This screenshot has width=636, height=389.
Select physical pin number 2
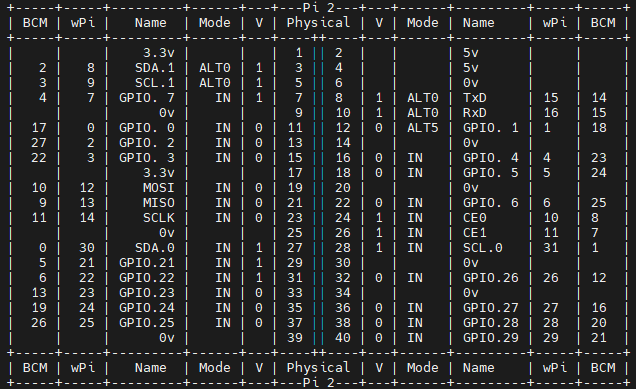coord(339,53)
